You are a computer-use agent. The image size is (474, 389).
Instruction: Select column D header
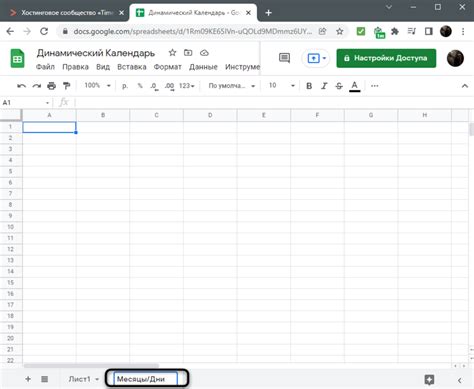(x=210, y=115)
